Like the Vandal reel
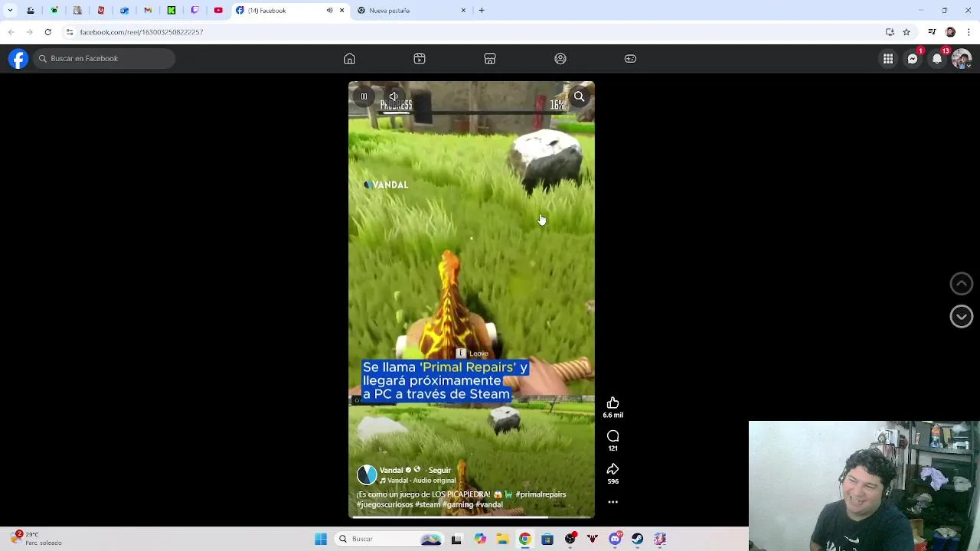This screenshot has height=551, width=980. pyautogui.click(x=612, y=403)
